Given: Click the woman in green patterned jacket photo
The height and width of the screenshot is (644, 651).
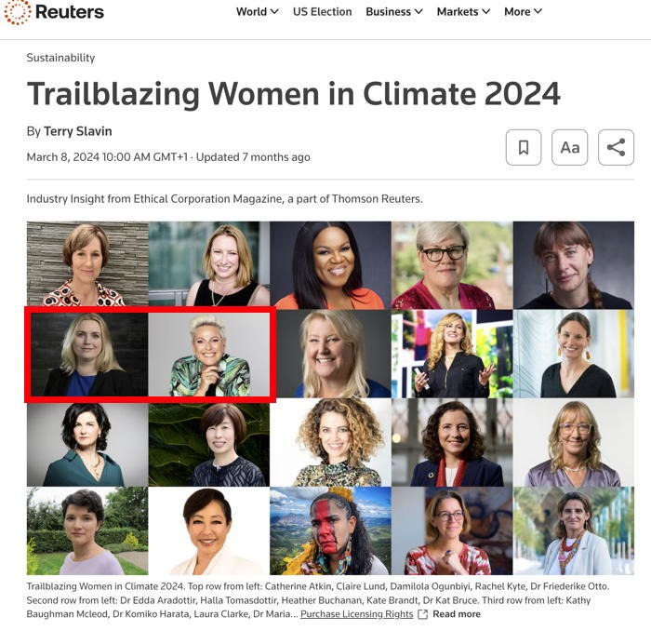Looking at the screenshot, I should point(209,355).
